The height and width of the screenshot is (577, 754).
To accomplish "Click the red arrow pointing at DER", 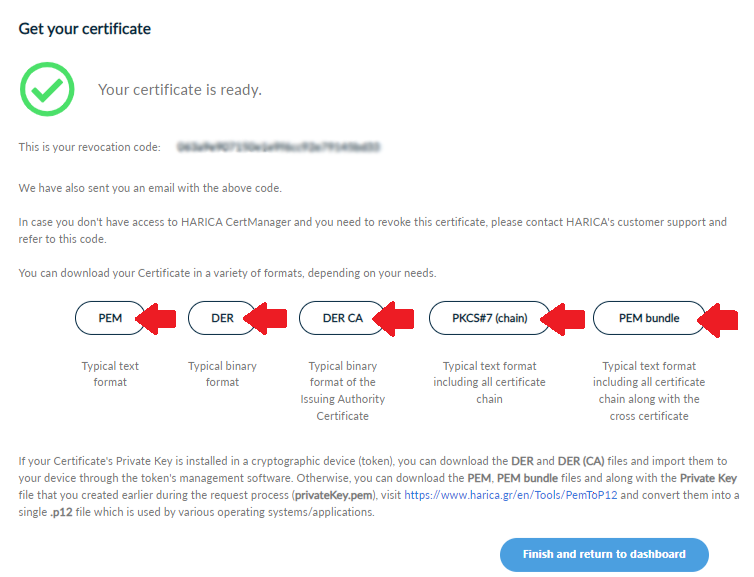I will 264,318.
